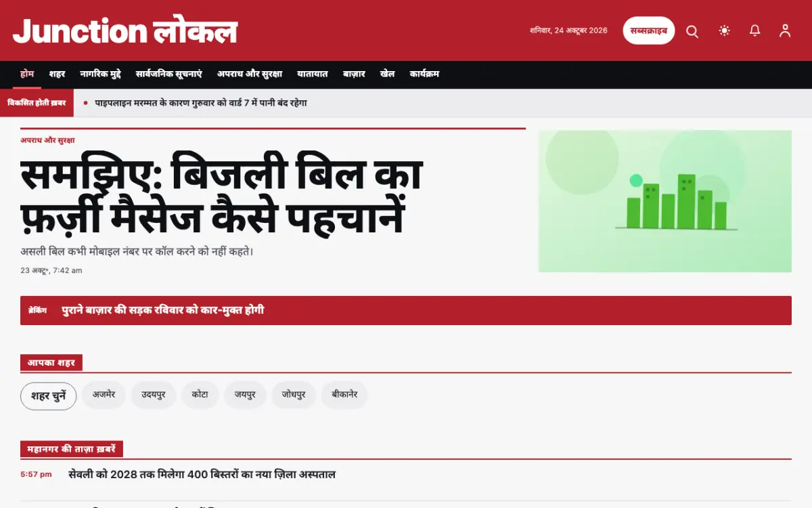Select the जोधपुर city chip

point(294,395)
